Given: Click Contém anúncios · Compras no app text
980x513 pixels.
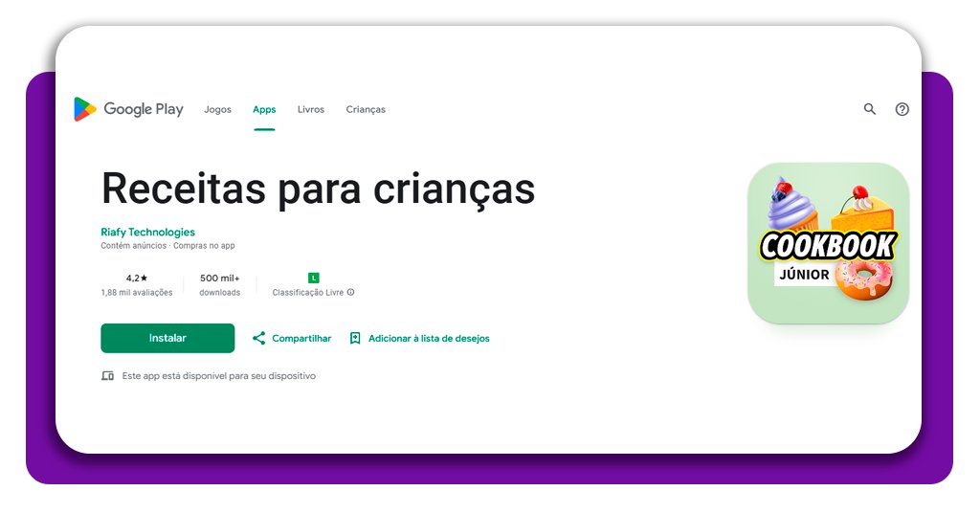Looking at the screenshot, I should 167,246.
